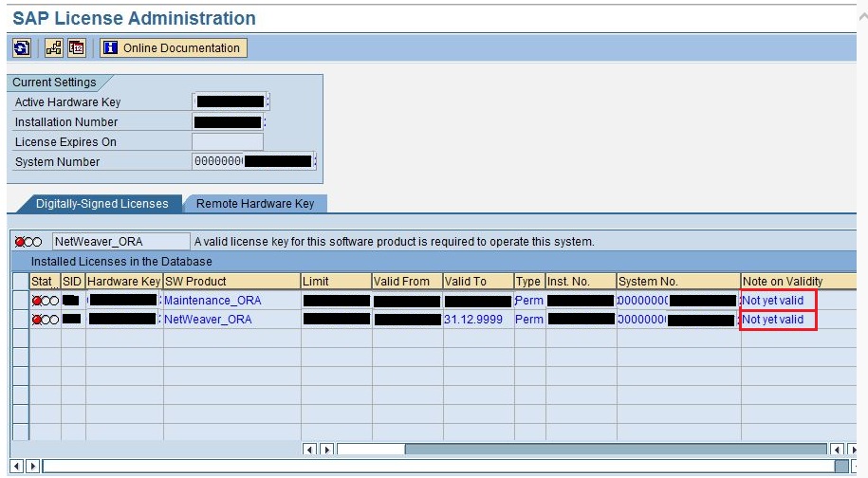Click the Hardware Key column header
The image size is (868, 478).
click(x=124, y=281)
